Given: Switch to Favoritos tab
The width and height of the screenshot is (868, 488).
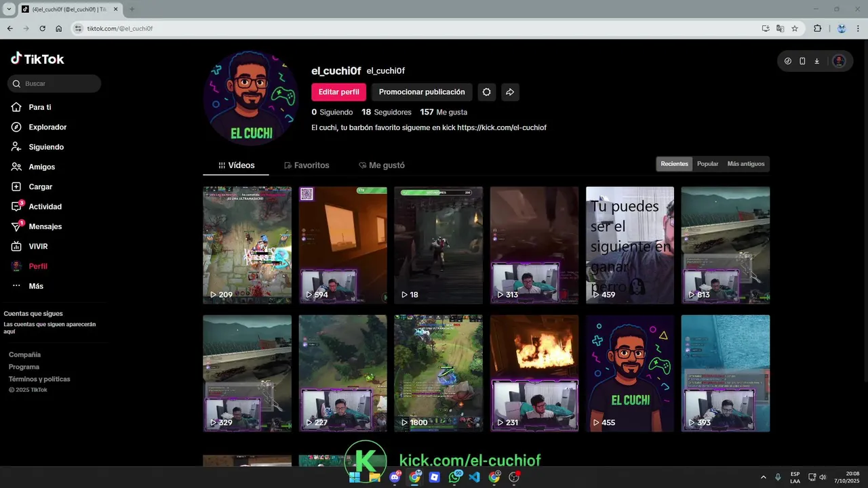Looking at the screenshot, I should [x=307, y=165].
